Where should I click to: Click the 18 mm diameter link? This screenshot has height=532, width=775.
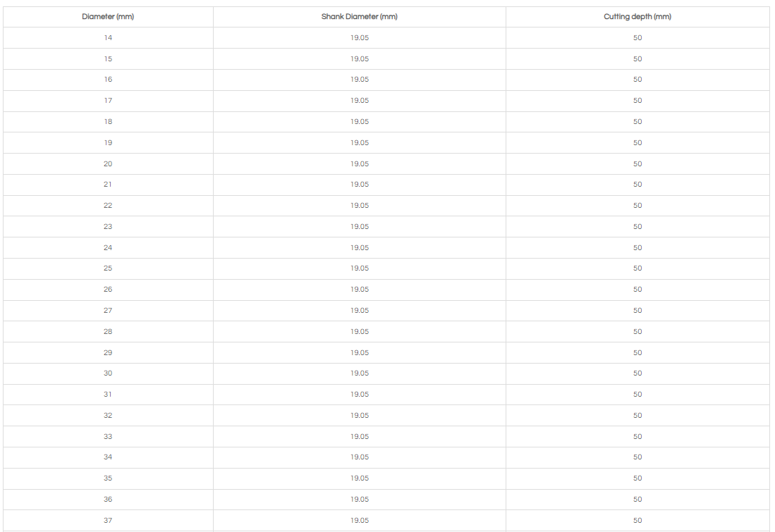(108, 122)
